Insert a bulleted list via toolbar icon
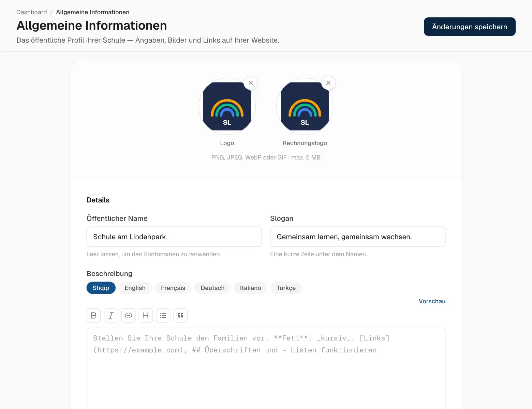532x409 pixels. 163,315
